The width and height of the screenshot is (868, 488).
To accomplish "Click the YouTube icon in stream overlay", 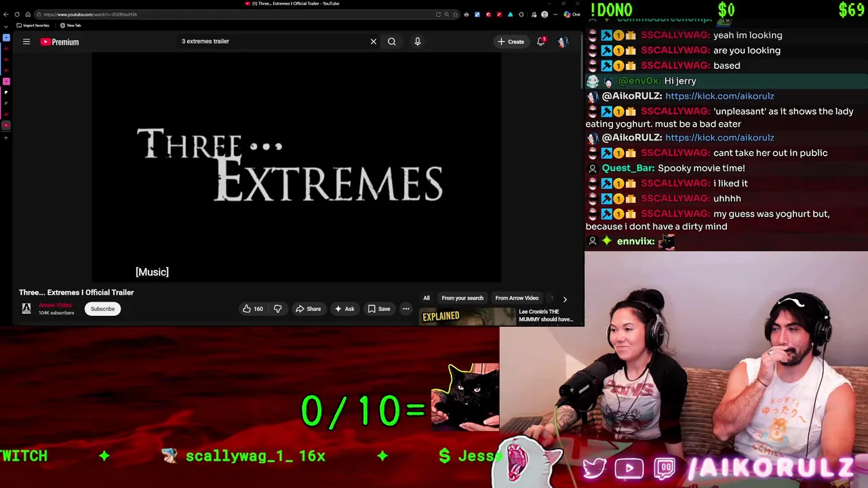I will [x=629, y=468].
